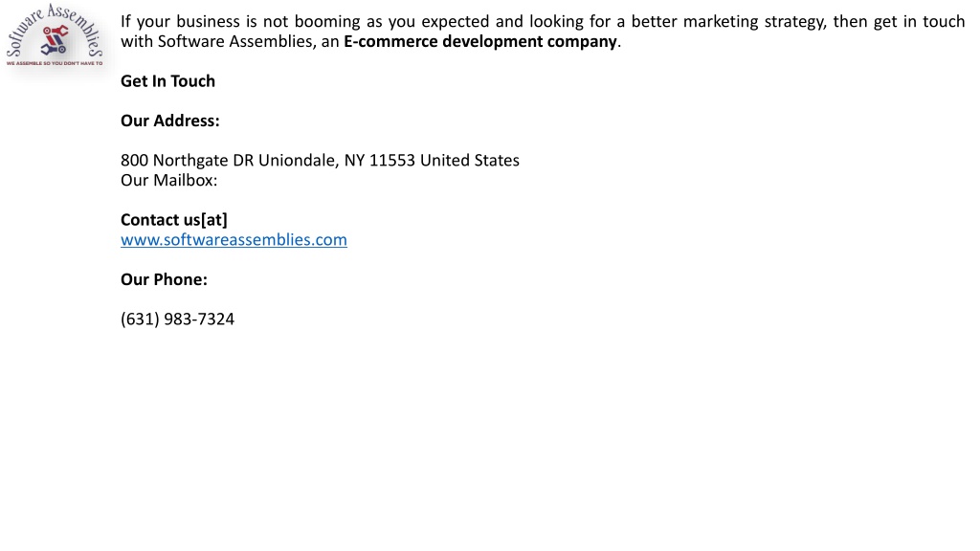Viewport: 980px width, 551px height.
Task: Click the logo tagline We Assemble So You Don't Have To
Action: pyautogui.click(x=55, y=63)
